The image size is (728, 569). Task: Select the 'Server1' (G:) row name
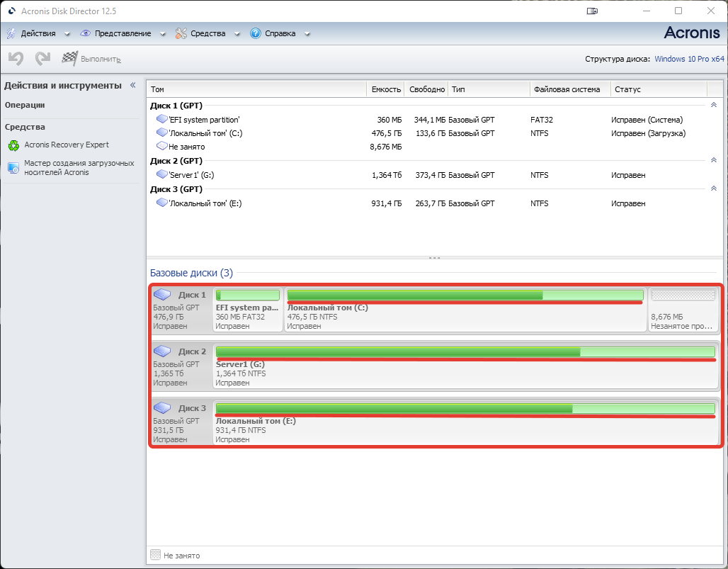tap(191, 175)
